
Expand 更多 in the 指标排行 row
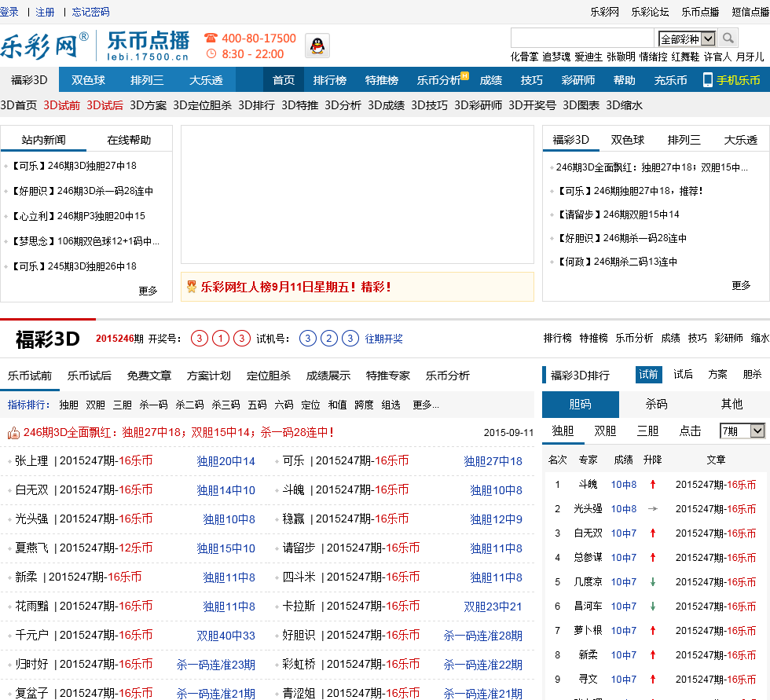coord(425,405)
